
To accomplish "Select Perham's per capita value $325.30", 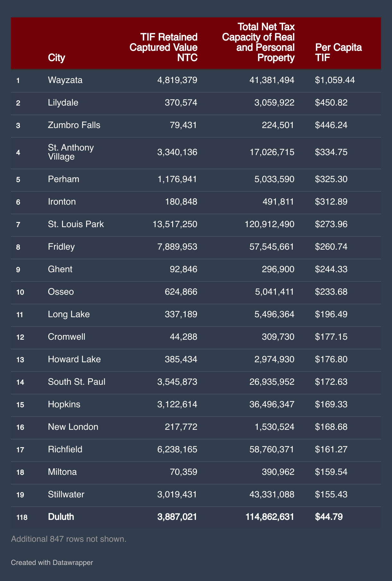I will coord(331,179).
